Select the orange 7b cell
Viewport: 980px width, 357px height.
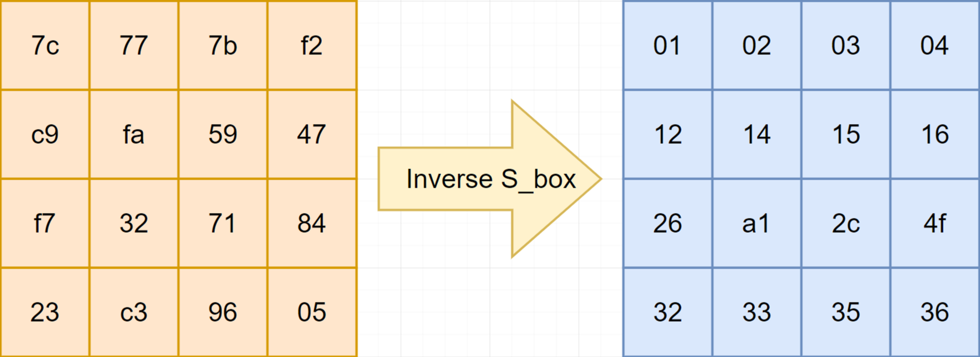pos(223,45)
